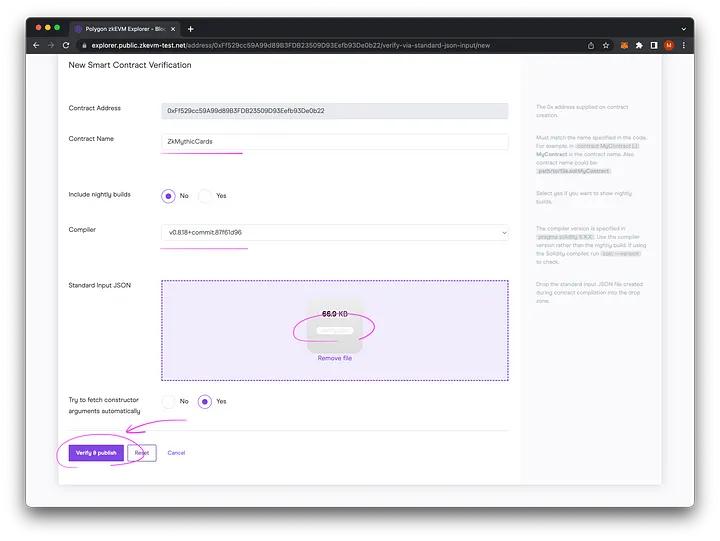The width and height of the screenshot is (720, 541).
Task: Open the MetaMask fox extension
Action: [x=624, y=45]
